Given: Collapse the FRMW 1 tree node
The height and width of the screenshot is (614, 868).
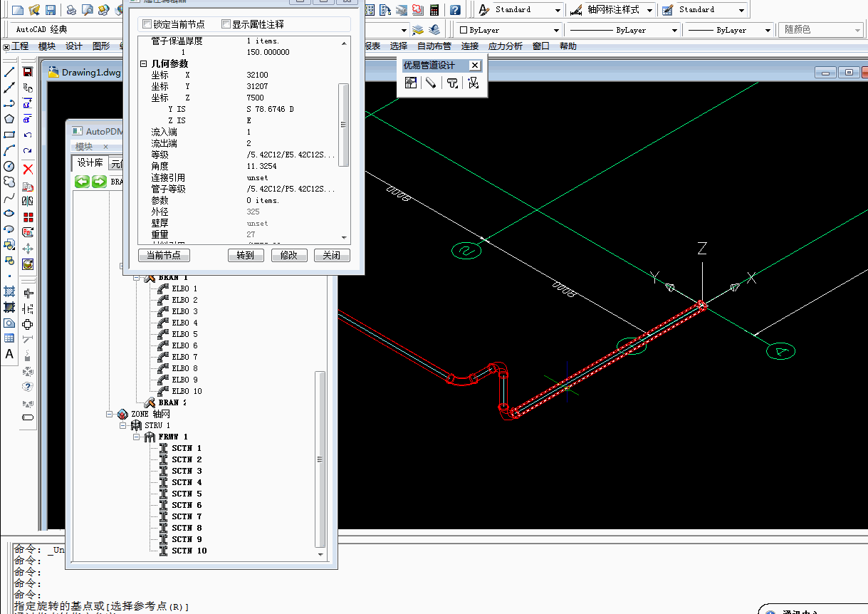Looking at the screenshot, I should pyautogui.click(x=136, y=437).
